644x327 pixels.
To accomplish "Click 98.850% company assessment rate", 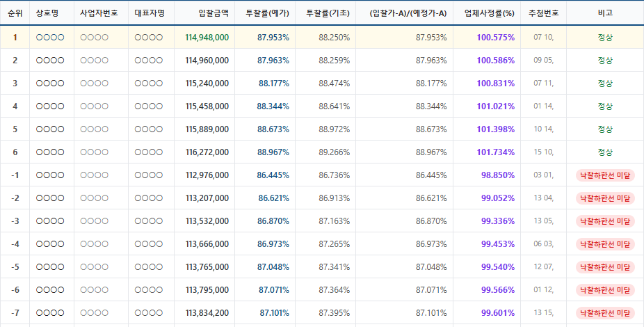I will (498, 175).
